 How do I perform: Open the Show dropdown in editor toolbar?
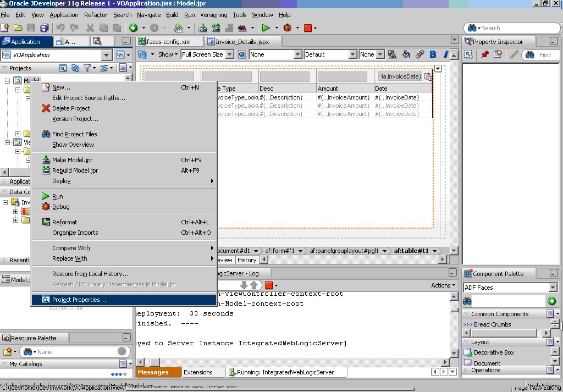click(168, 54)
